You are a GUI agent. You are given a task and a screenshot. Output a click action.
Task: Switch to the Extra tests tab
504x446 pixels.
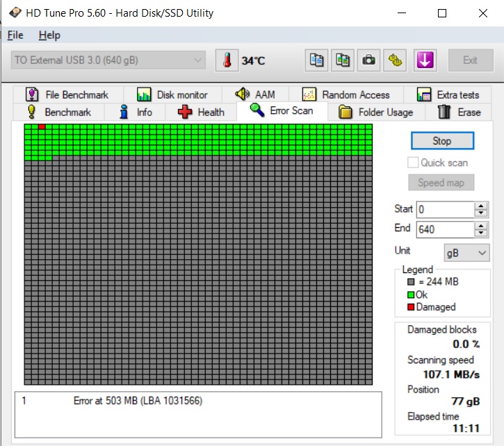(448, 94)
